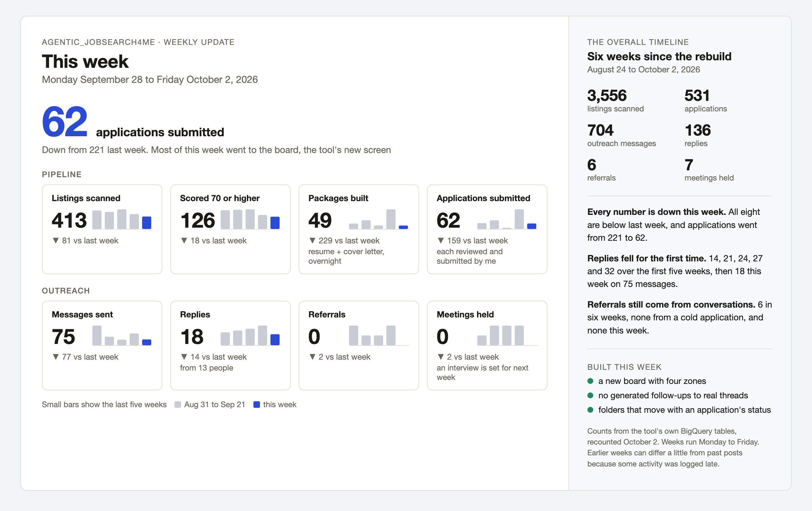This screenshot has height=511, width=812.
Task: Click the down triangle before '81 vs last week'
Action: pyautogui.click(x=56, y=241)
